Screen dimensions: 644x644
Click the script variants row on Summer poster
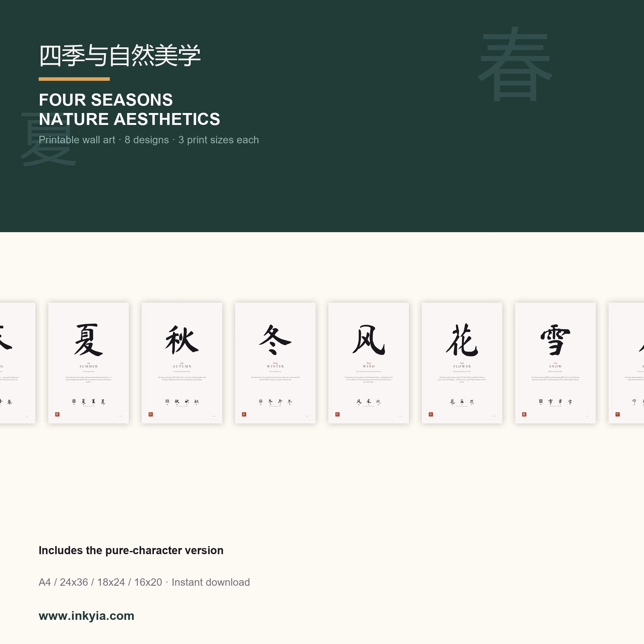pyautogui.click(x=89, y=402)
